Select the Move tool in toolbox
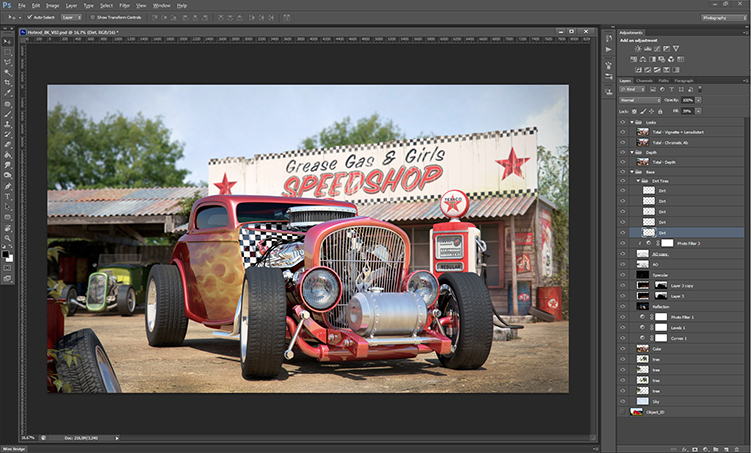751x453 pixels. click(x=7, y=42)
